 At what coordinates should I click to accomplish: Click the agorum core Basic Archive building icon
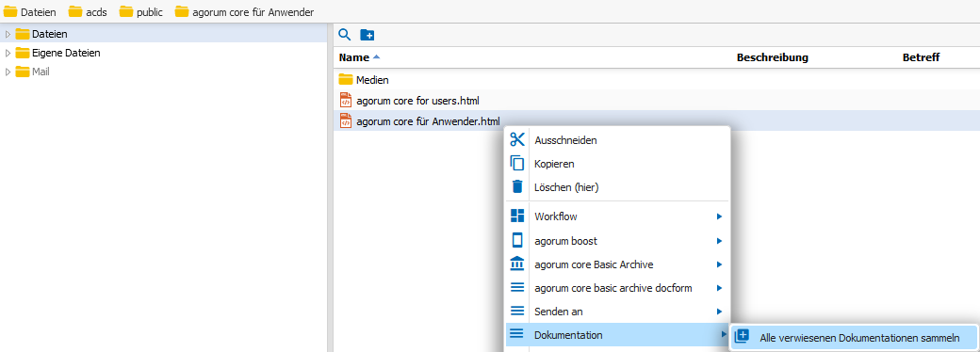tap(517, 264)
